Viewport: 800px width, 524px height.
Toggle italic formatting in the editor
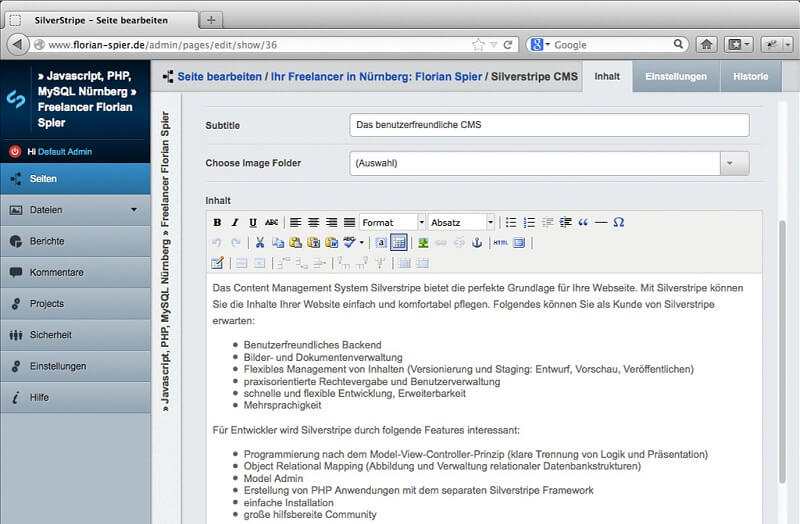pos(235,222)
